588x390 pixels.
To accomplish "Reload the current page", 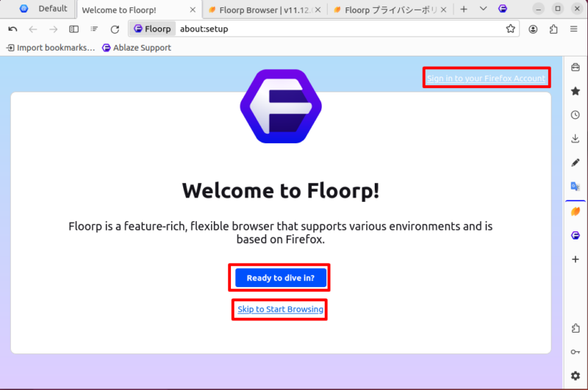I will click(115, 29).
